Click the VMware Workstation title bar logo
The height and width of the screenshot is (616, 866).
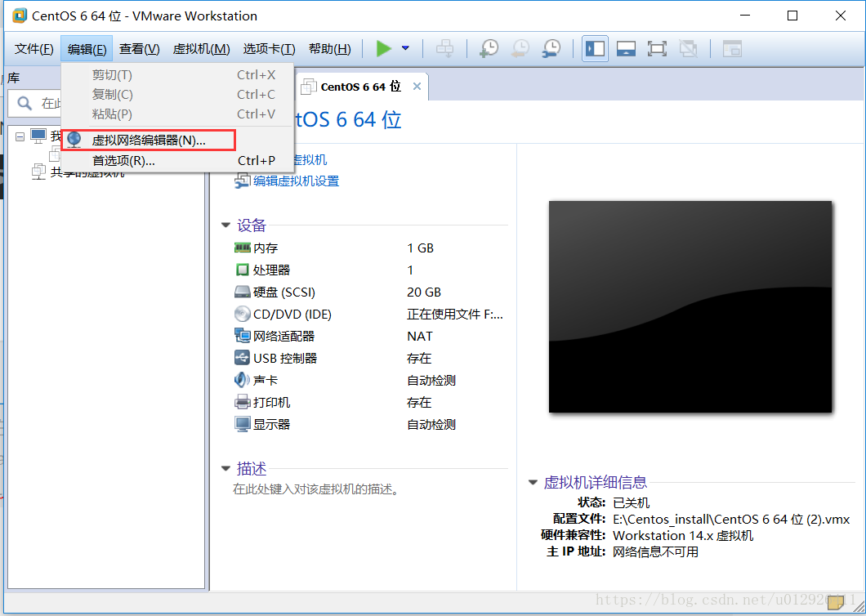[x=20, y=16]
